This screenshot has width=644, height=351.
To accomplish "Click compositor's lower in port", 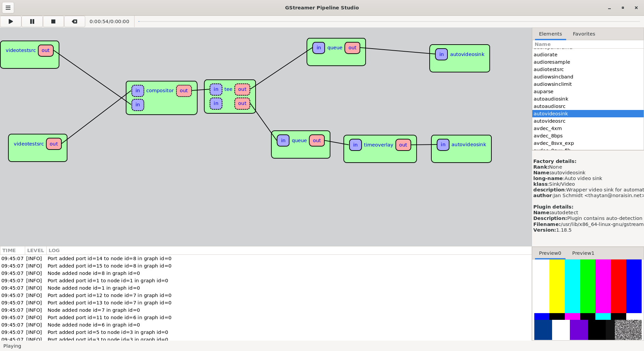I will tap(138, 105).
